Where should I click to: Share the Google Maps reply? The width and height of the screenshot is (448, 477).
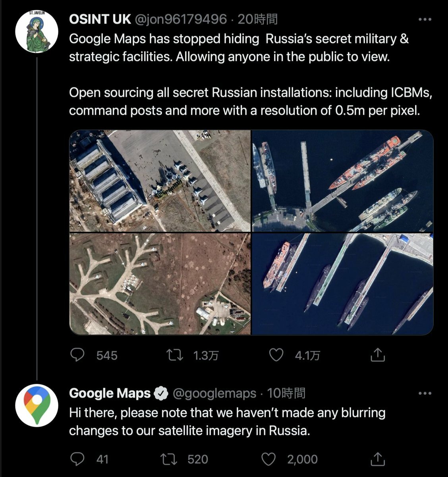(378, 459)
